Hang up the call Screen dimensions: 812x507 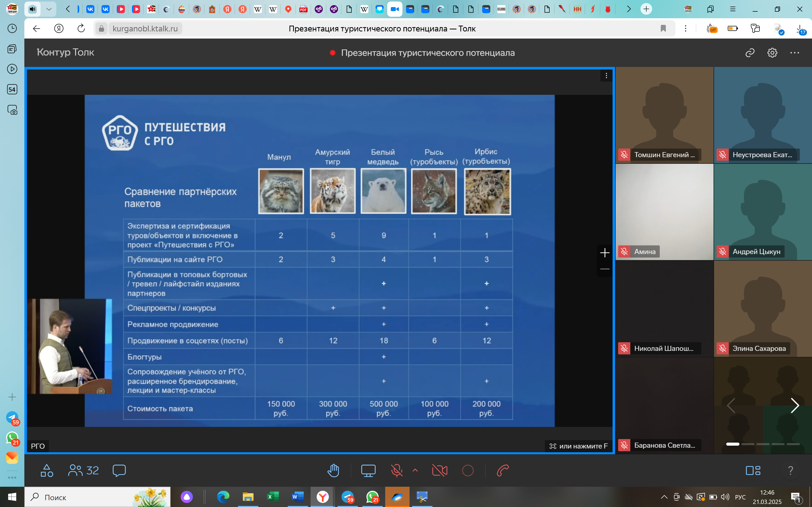pos(503,470)
